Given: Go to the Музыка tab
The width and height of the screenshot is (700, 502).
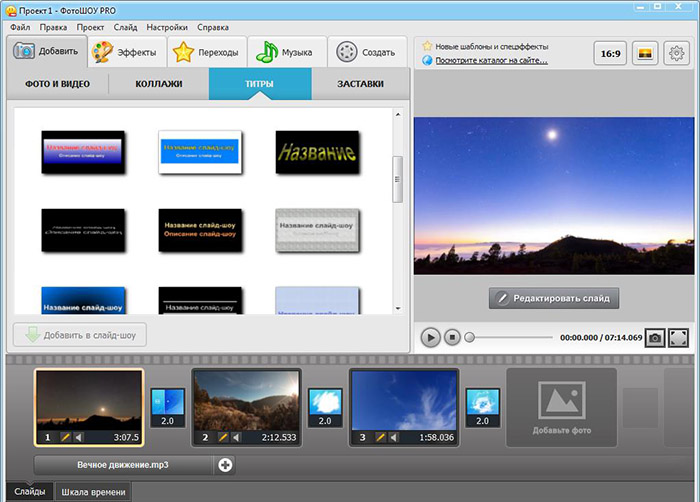Looking at the screenshot, I should 287,52.
